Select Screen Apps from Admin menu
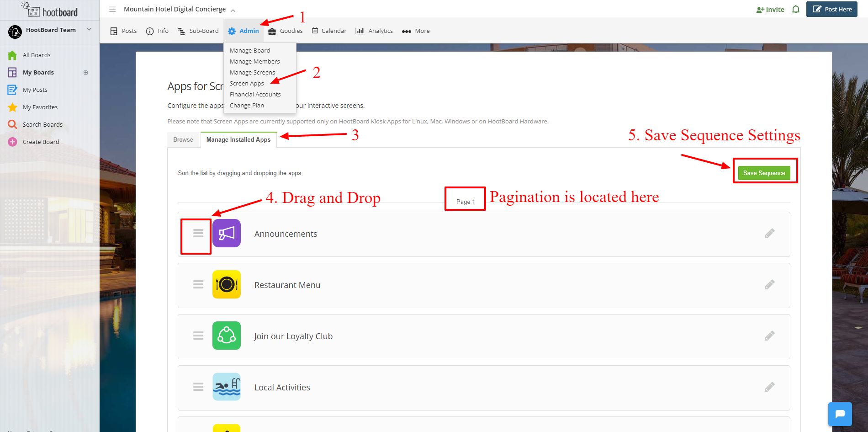The height and width of the screenshot is (432, 868). click(x=247, y=84)
